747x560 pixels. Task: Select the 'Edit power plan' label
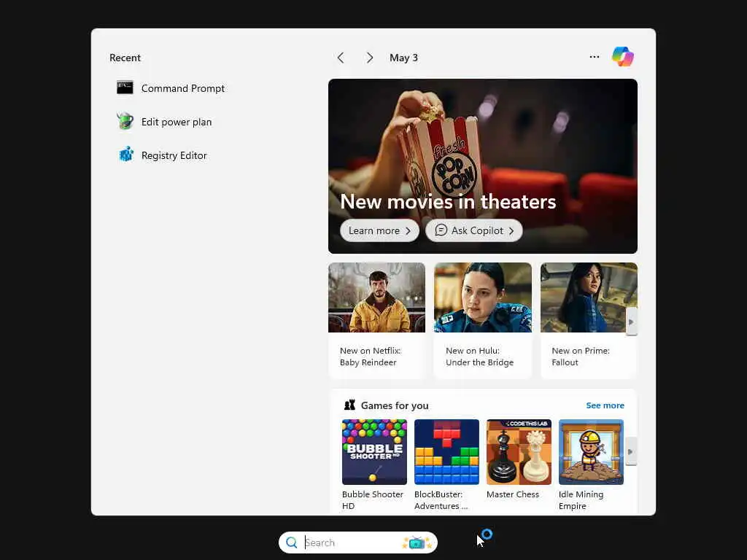point(177,122)
